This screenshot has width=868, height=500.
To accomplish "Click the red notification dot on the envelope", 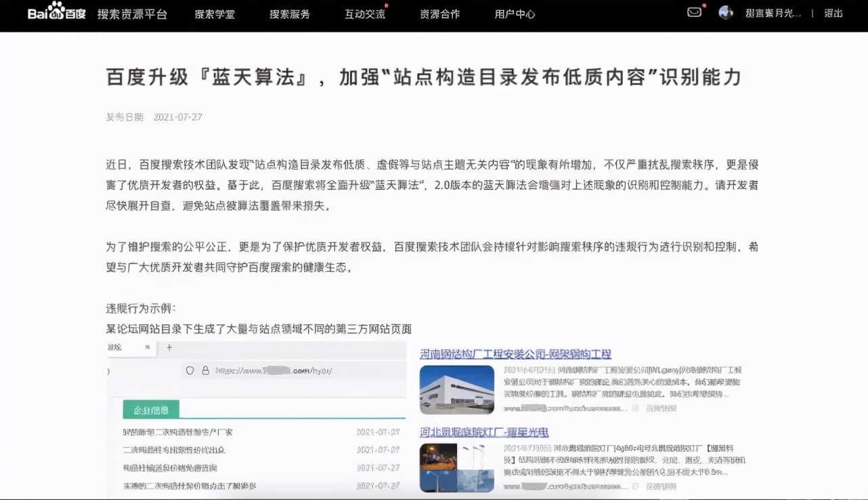I will click(702, 5).
